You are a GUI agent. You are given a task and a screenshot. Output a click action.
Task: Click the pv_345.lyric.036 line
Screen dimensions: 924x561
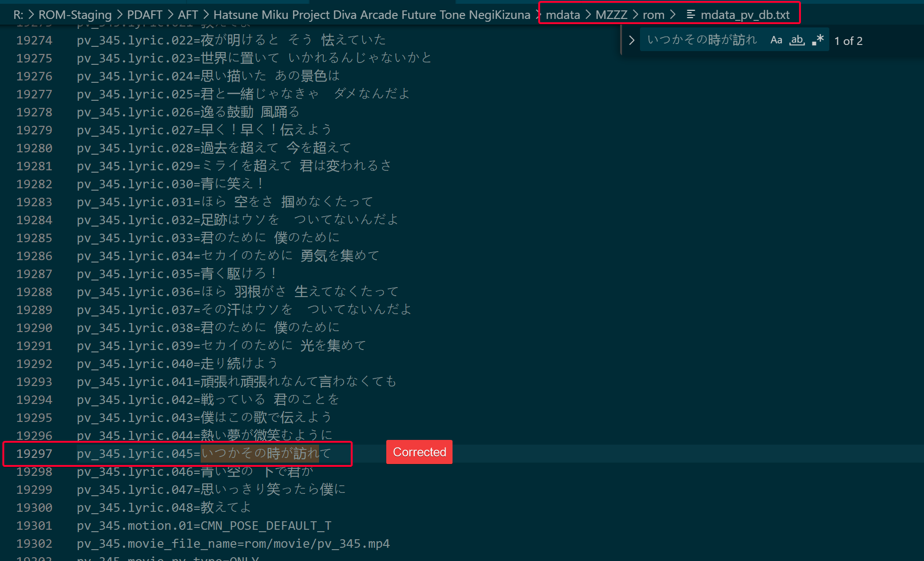coord(238,292)
